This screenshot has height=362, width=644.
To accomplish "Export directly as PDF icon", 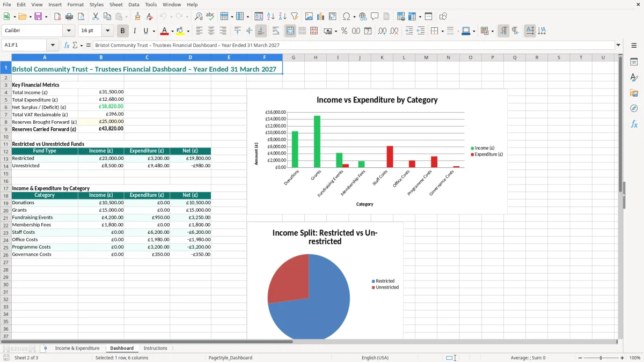I will point(57,17).
